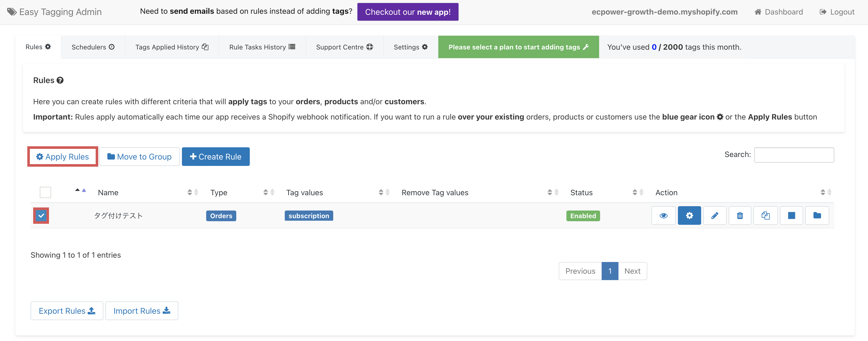Image resolution: width=868 pixels, height=341 pixels.
Task: Open the Support Centre tab
Action: (344, 47)
